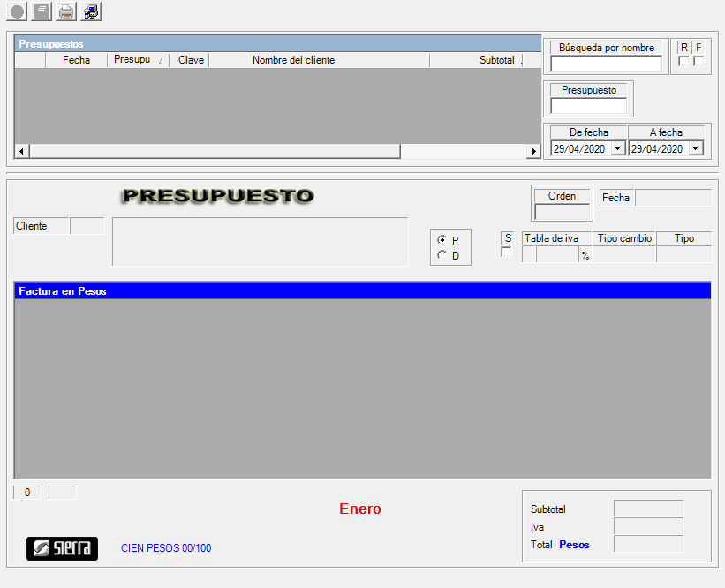This screenshot has height=588, width=725.
Task: Open the De fecha date dropdown
Action: [617, 149]
